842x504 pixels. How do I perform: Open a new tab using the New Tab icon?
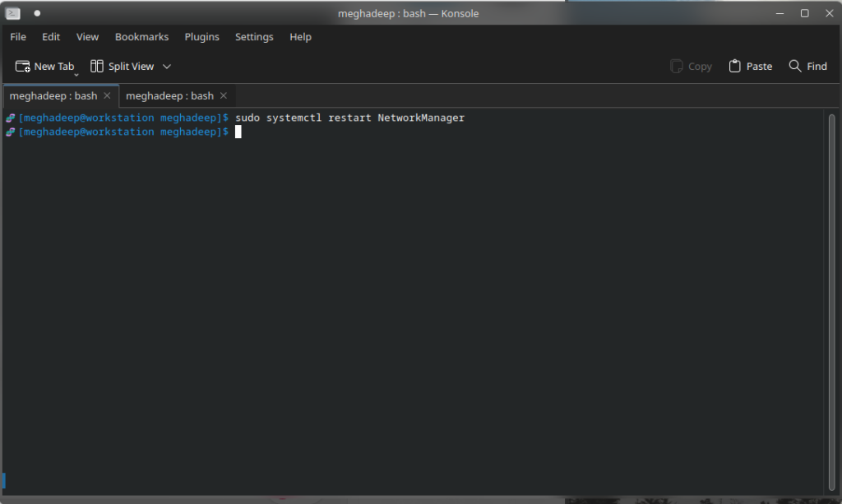pos(22,66)
